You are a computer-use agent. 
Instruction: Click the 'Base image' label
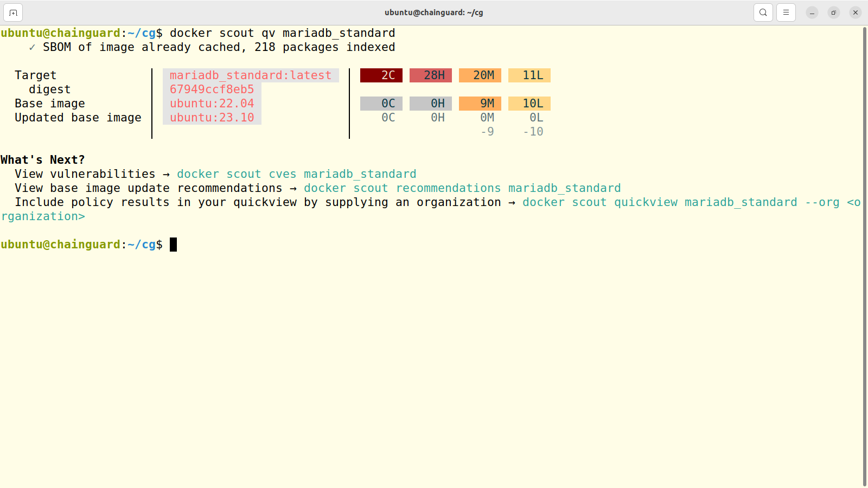(x=50, y=104)
